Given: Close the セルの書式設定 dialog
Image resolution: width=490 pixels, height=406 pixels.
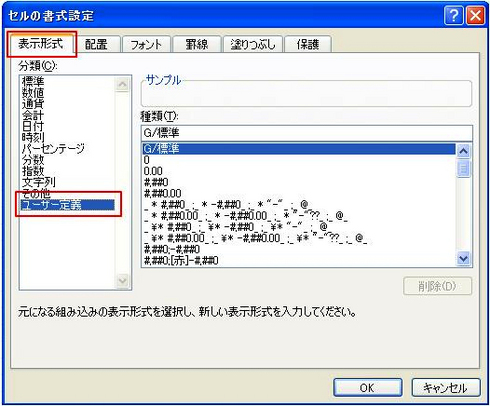Looking at the screenshot, I should coord(475,15).
